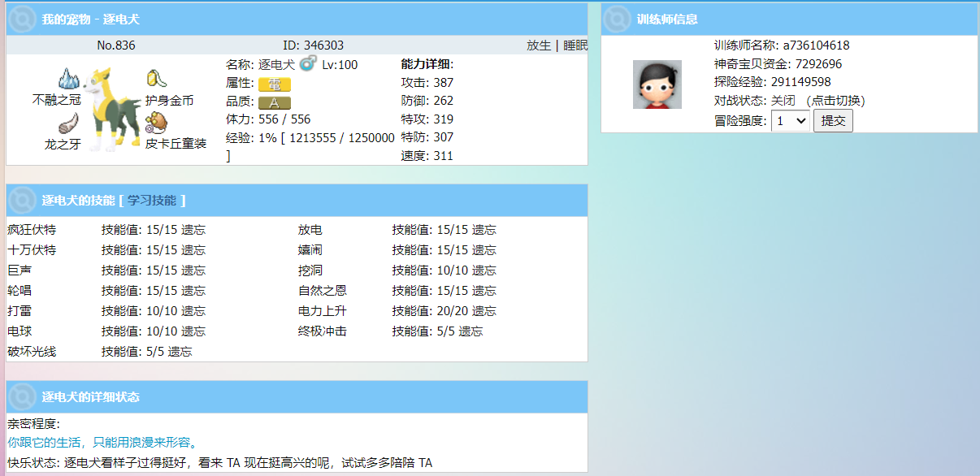Click the blue 你跟它的生活 intimacy text
980x476 pixels.
point(103,443)
